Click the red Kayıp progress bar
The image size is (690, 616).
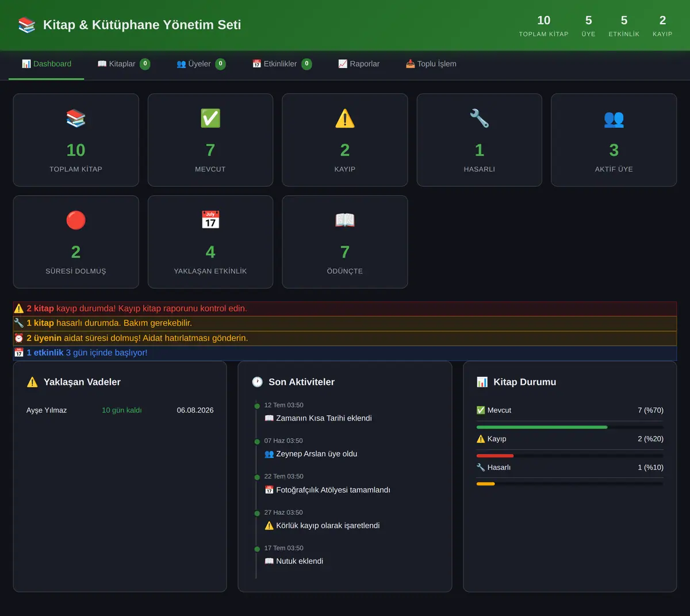(x=495, y=456)
